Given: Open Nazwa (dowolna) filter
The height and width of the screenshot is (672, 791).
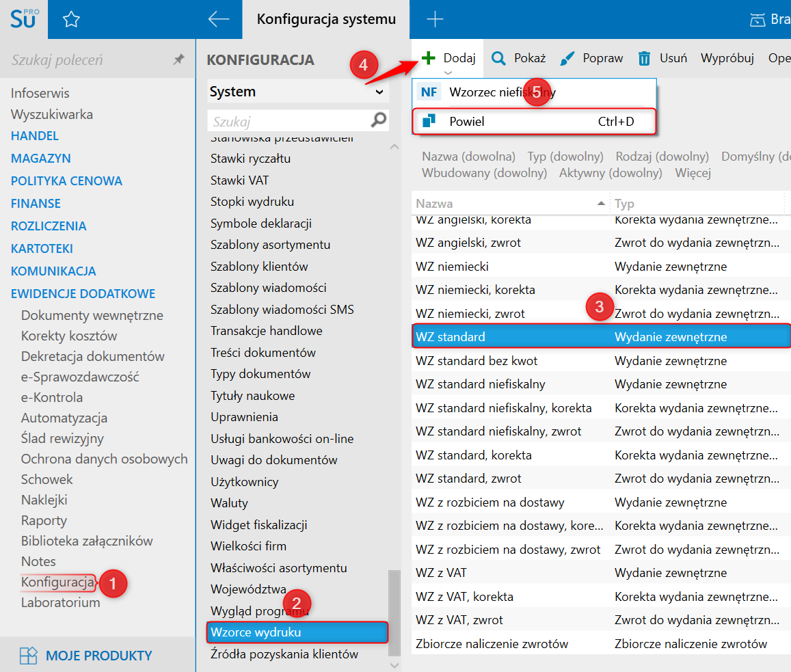Looking at the screenshot, I should tap(468, 157).
